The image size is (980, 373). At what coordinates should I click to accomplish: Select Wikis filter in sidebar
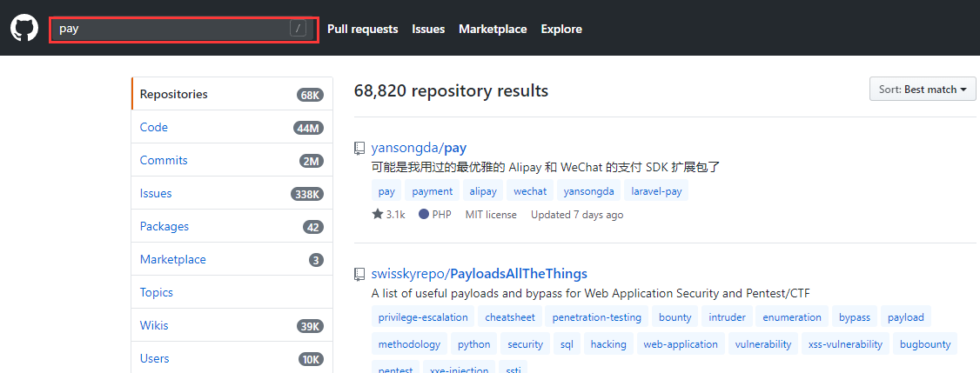(232, 325)
